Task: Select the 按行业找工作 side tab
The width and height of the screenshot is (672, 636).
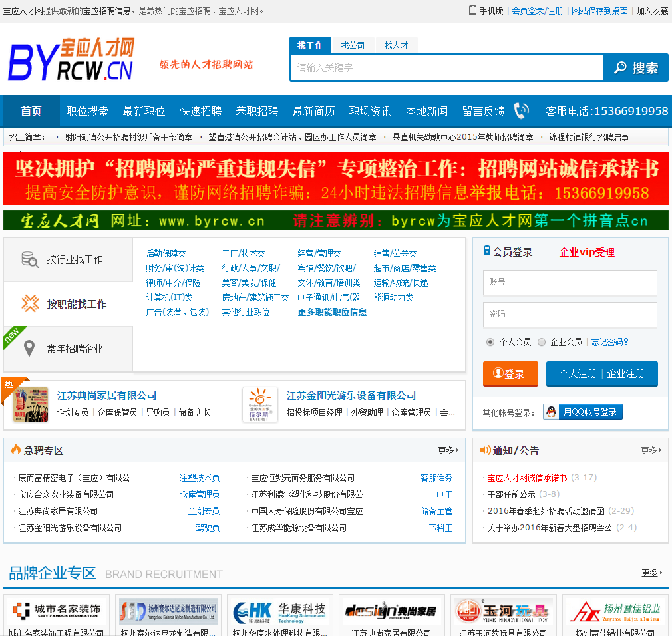Action: pyautogui.click(x=68, y=259)
